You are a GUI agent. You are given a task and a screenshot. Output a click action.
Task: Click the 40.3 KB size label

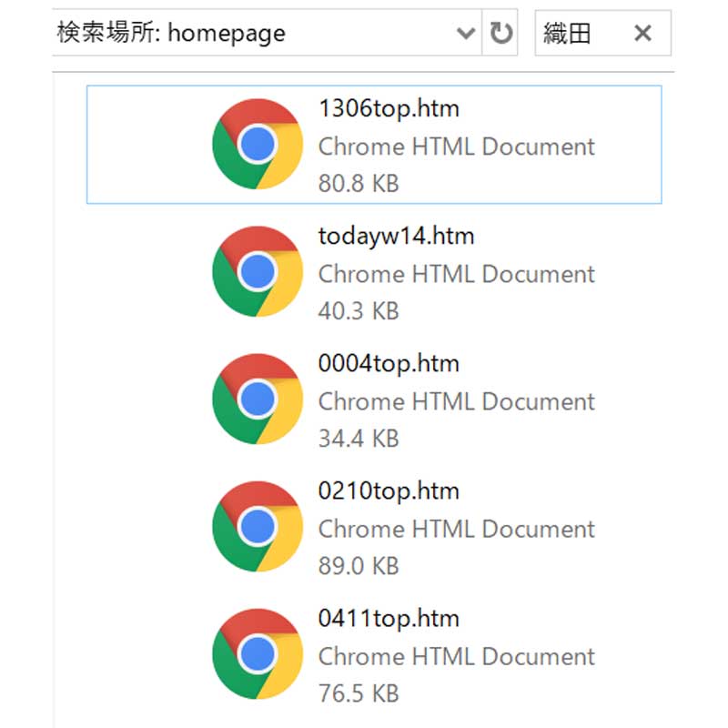(x=359, y=311)
